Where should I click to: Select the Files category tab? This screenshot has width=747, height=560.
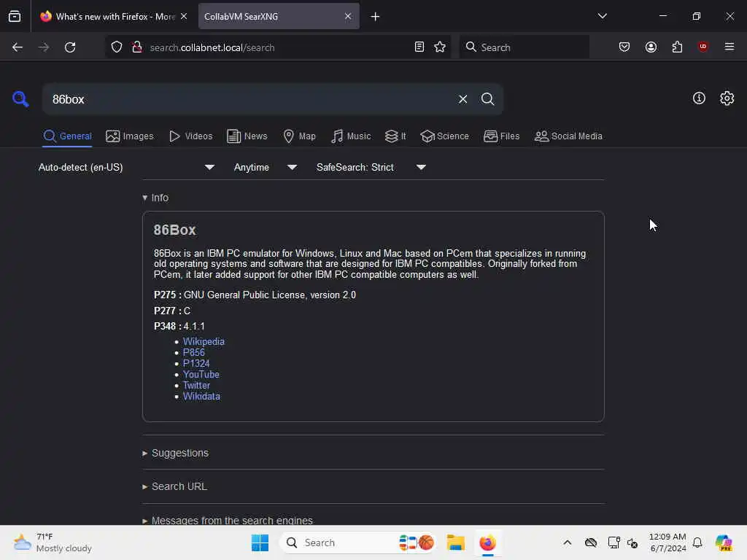pos(502,136)
